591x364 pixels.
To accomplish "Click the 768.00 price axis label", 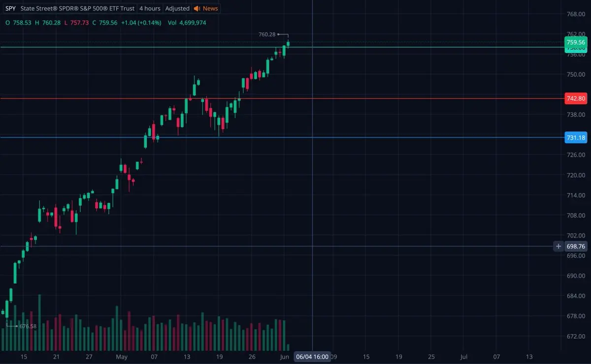I will (x=575, y=14).
